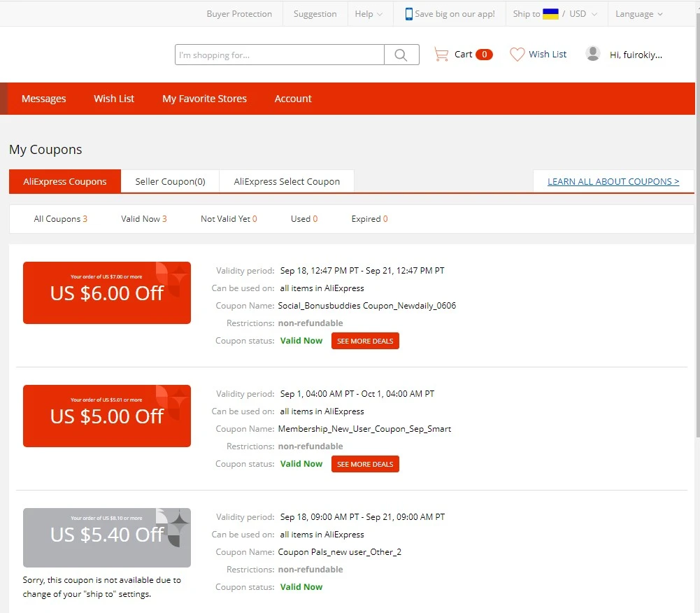Click coupon name Coupon Pals_new user_Other_2
The image size is (700, 613).
pos(339,552)
